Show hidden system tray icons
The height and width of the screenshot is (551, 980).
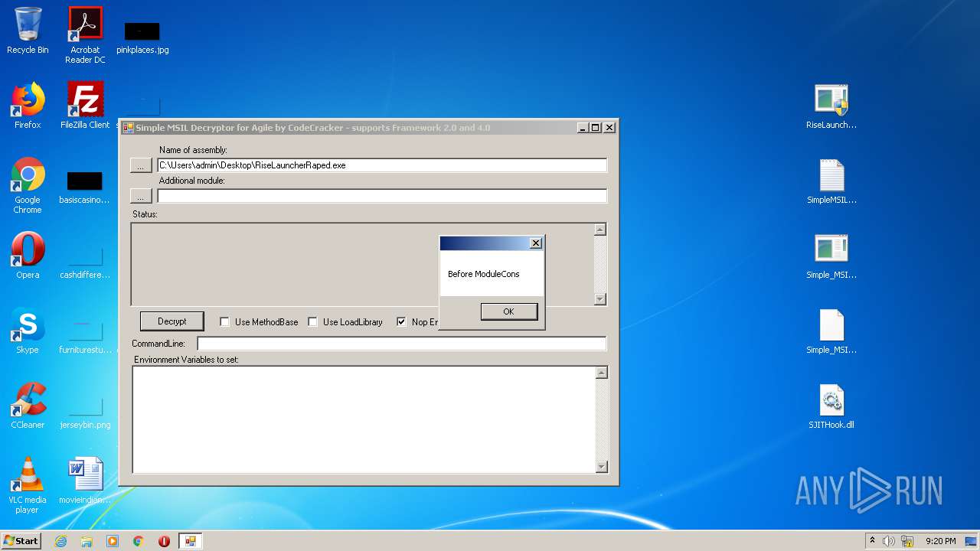(872, 541)
